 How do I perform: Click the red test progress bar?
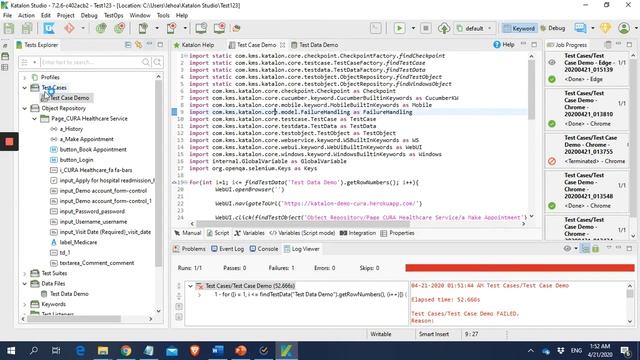[520, 268]
